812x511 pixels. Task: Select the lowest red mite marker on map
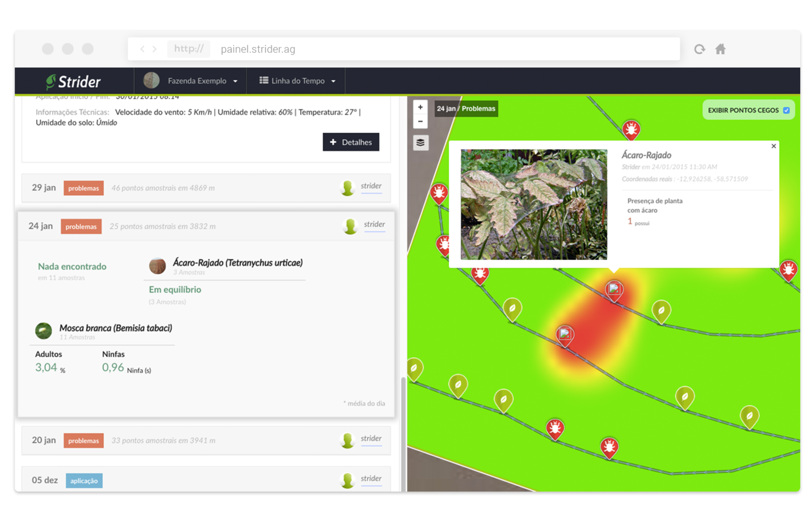tap(609, 447)
